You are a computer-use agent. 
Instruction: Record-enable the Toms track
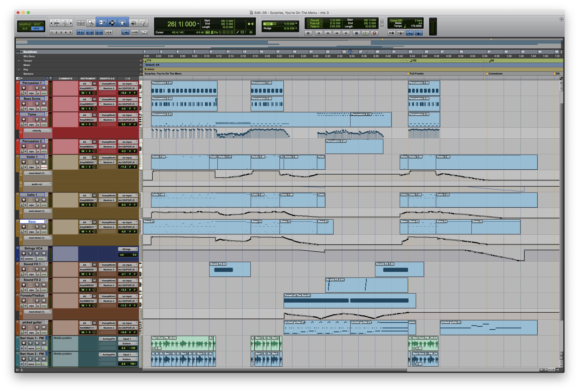24,119
